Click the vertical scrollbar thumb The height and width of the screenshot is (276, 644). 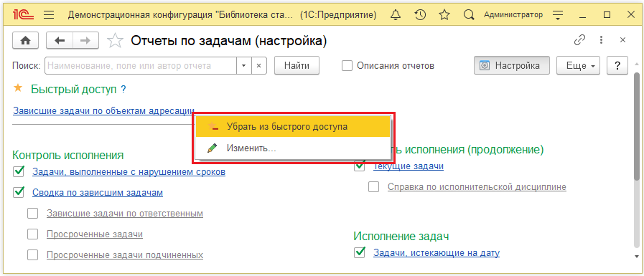tap(637, 126)
